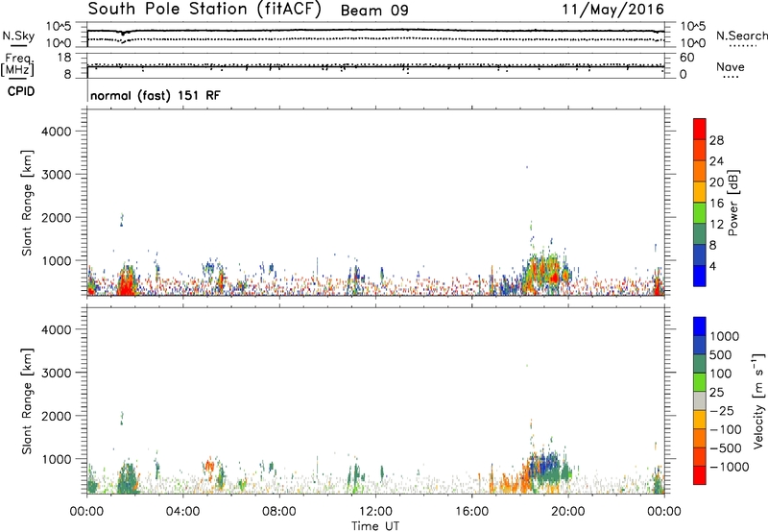768x532 pixels.
Task: Click the "N.Sky" legend label
Action: tap(18, 36)
